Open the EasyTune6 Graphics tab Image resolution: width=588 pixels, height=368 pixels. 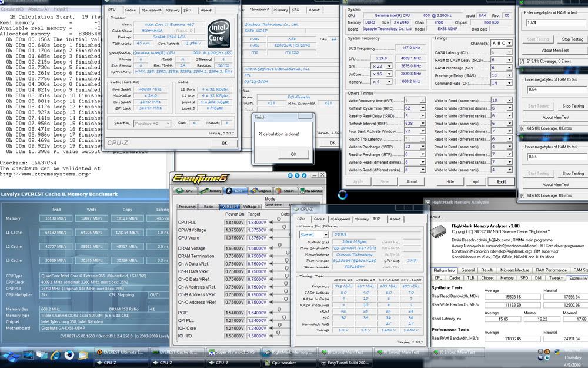coord(260,191)
